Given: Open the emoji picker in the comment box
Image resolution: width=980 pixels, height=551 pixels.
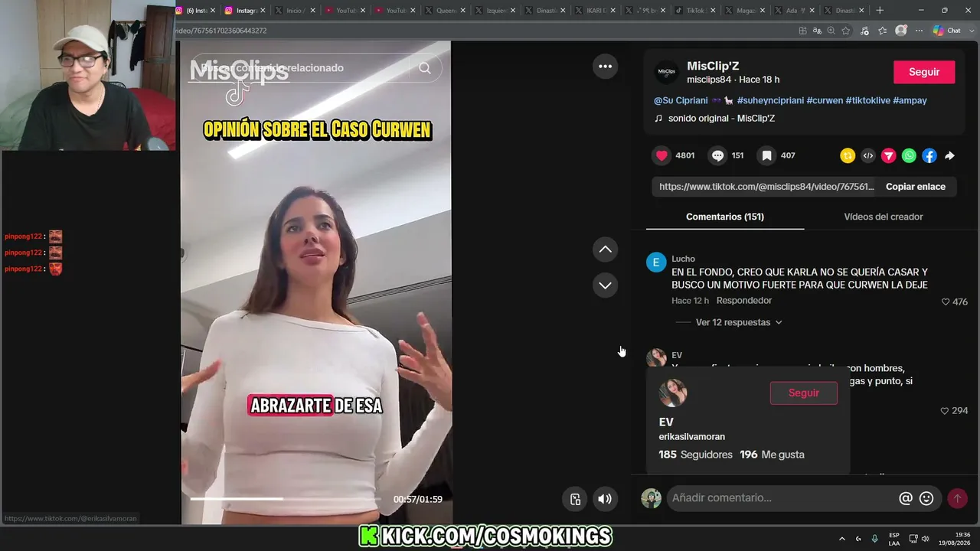Looking at the screenshot, I should coord(926,498).
